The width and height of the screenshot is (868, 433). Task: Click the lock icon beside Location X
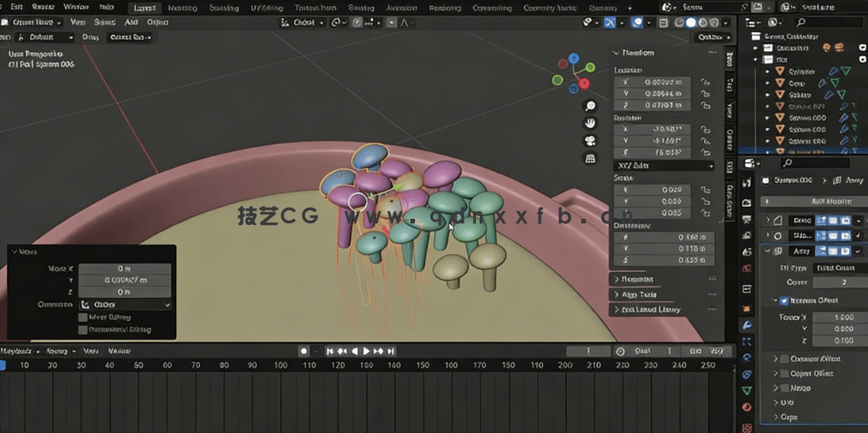click(706, 82)
